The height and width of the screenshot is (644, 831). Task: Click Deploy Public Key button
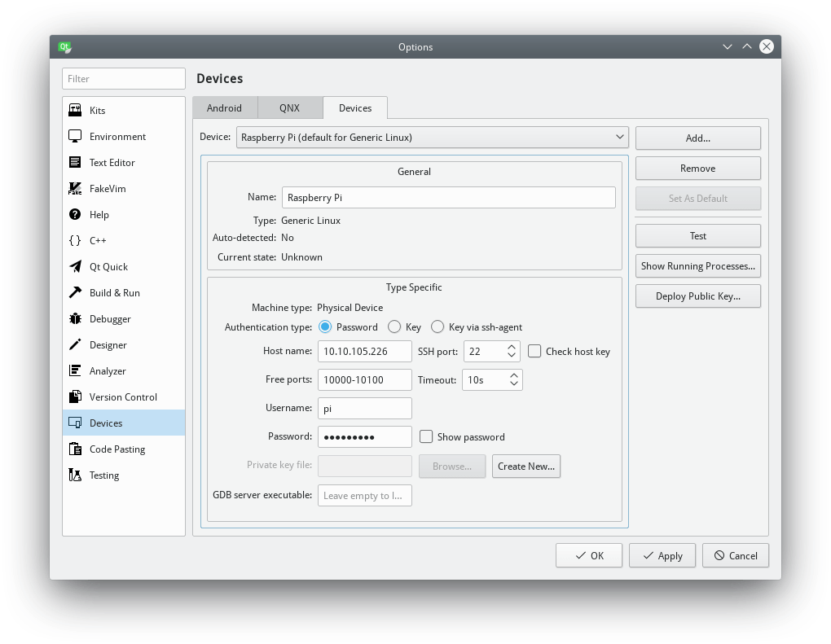(x=698, y=296)
